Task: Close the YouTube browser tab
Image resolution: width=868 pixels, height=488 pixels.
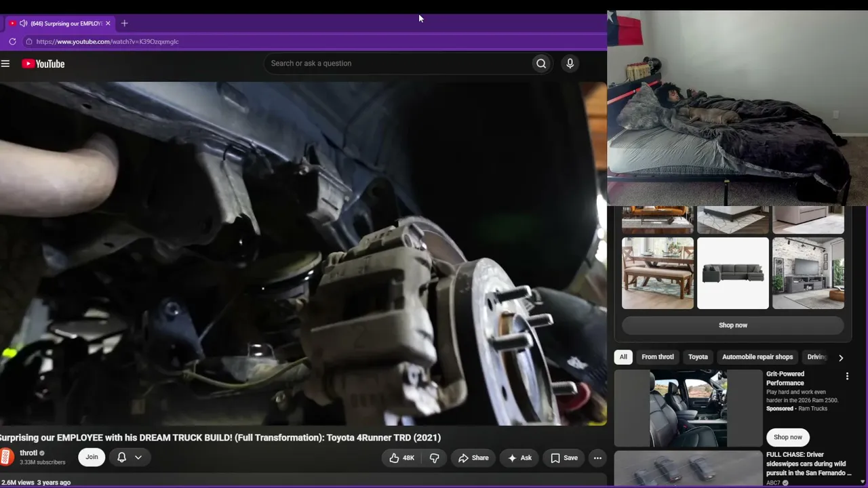Action: pyautogui.click(x=108, y=24)
